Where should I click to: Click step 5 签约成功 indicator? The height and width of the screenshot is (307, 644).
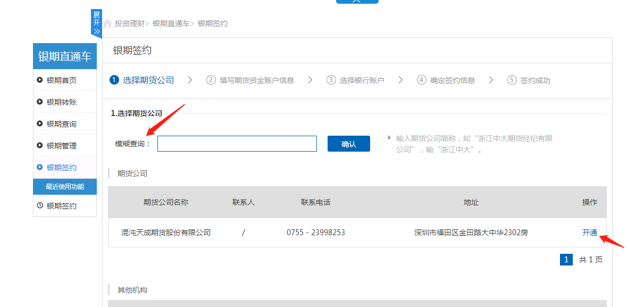529,80
